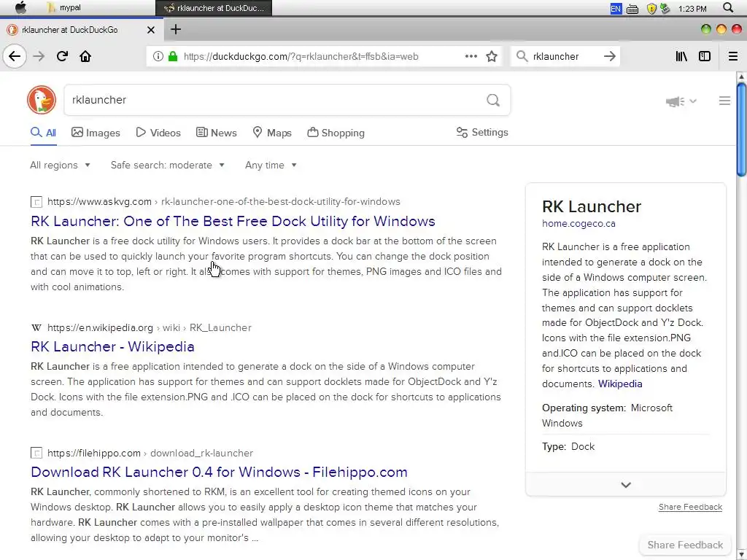Open the DuckDuckGo side menu

coord(724,101)
